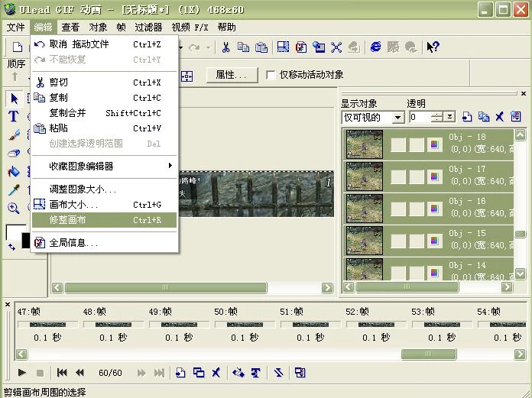Enable the 仅移动活动对象 checkbox
532x398 pixels.
point(271,75)
